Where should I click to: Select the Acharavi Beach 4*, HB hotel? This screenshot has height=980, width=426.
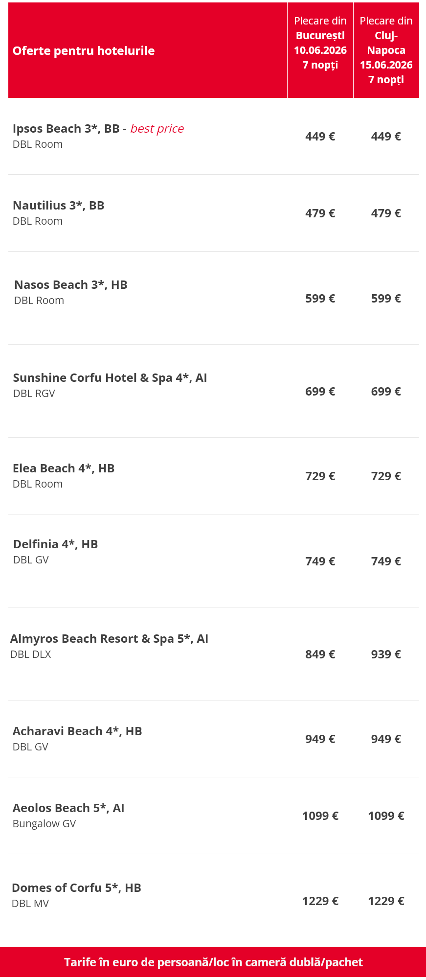[77, 731]
